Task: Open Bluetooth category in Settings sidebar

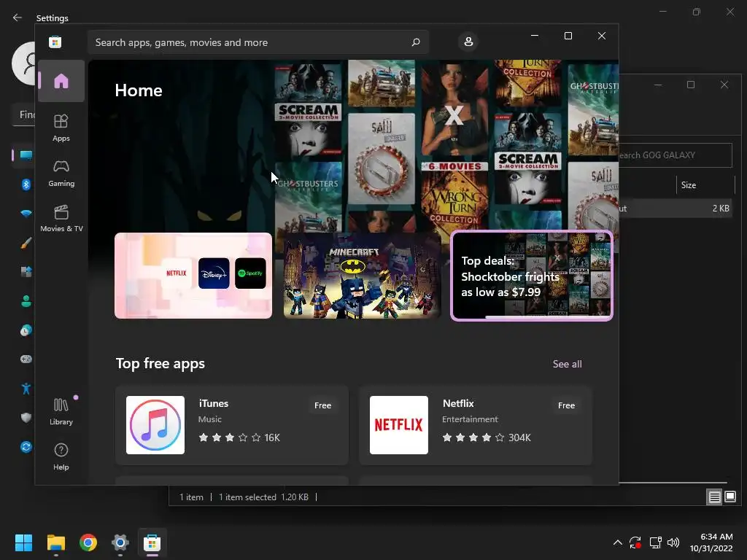Action: (26, 184)
